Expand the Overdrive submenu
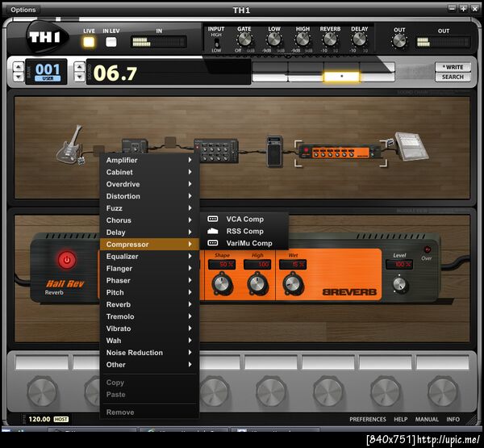 pyautogui.click(x=149, y=184)
